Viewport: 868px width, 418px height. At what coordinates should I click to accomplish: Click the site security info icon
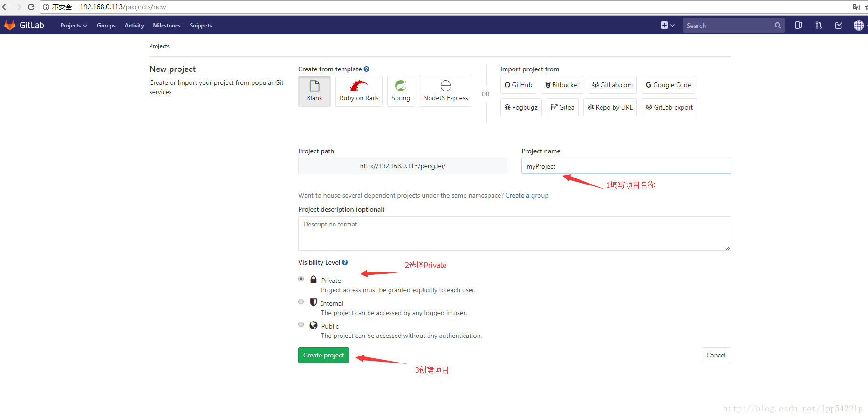tap(46, 7)
